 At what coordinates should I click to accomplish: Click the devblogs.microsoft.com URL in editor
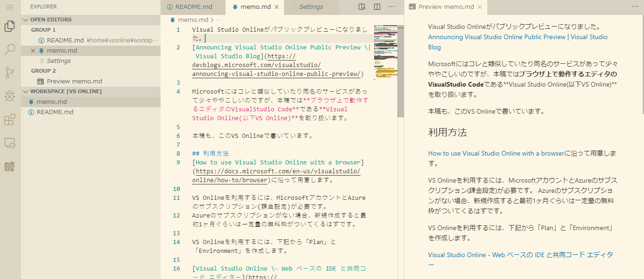pos(278,65)
